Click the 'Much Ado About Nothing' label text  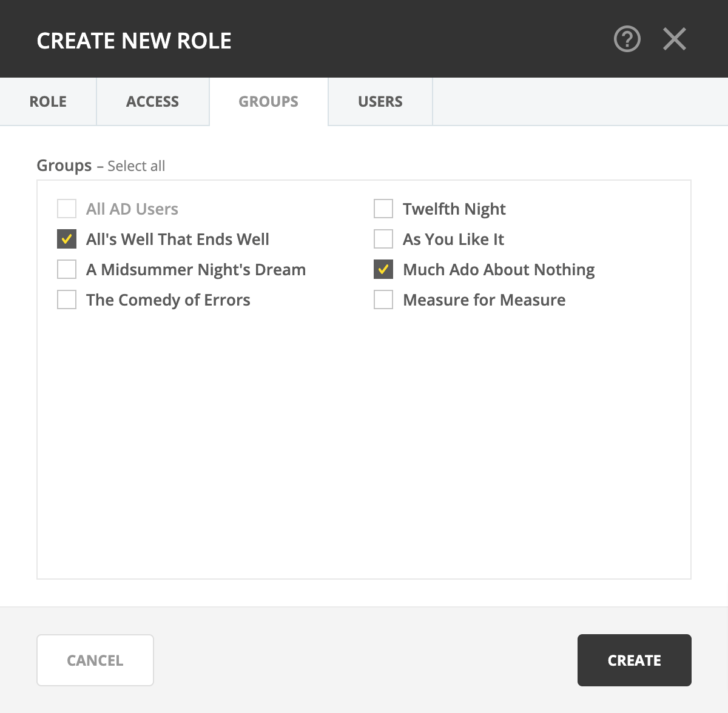point(499,270)
